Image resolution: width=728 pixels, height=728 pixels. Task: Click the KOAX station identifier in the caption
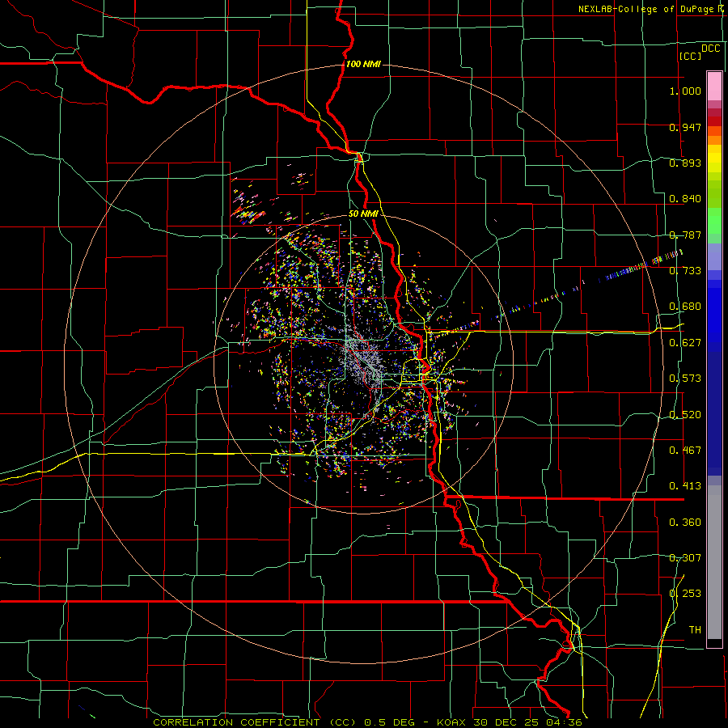tap(452, 722)
